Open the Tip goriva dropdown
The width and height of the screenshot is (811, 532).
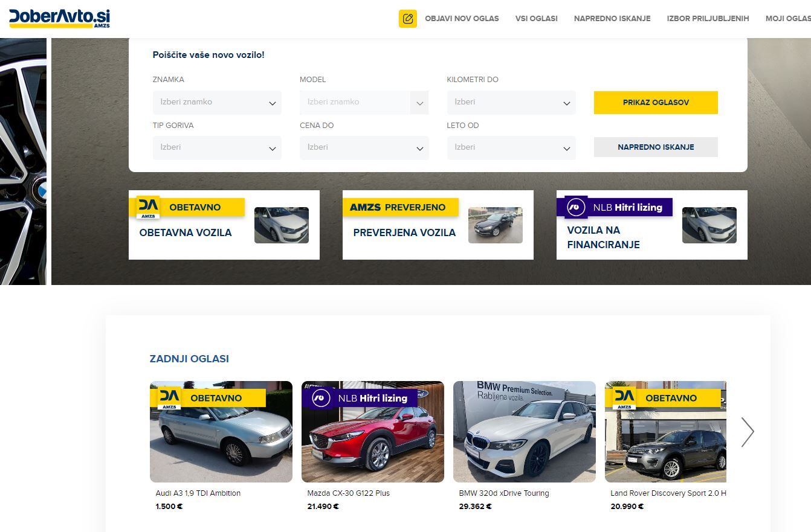(217, 148)
